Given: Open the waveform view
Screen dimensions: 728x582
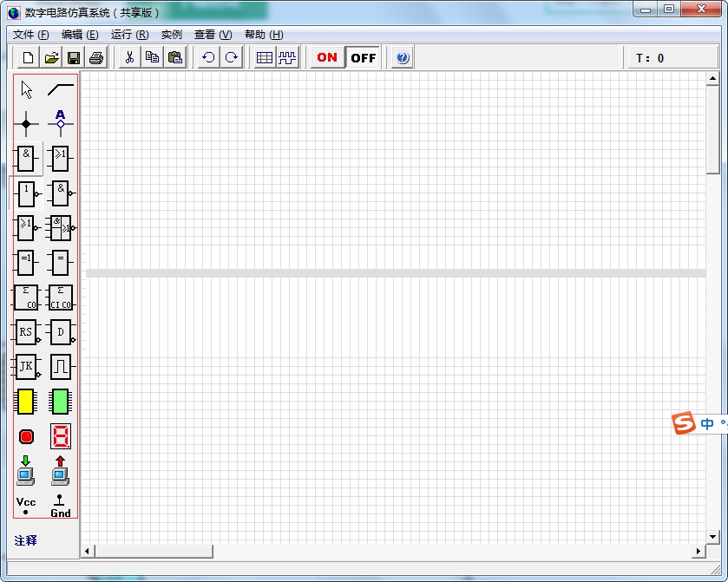Looking at the screenshot, I should click(x=287, y=57).
